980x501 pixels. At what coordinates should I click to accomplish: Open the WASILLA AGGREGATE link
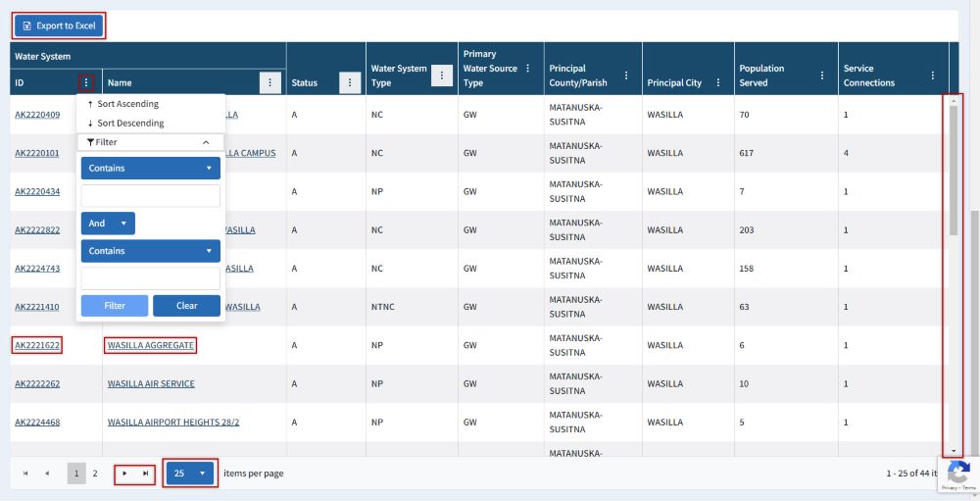pos(150,345)
